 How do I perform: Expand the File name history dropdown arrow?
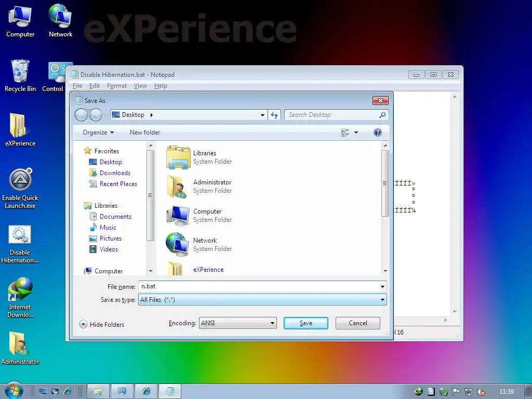tap(382, 287)
